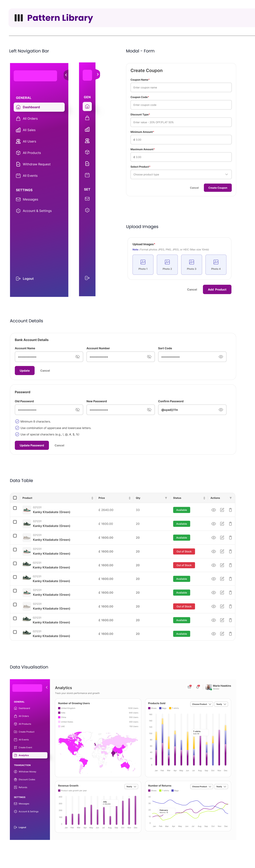Open Choose Product dropdown in Products Sold
The width and height of the screenshot is (255, 868).
(202, 704)
